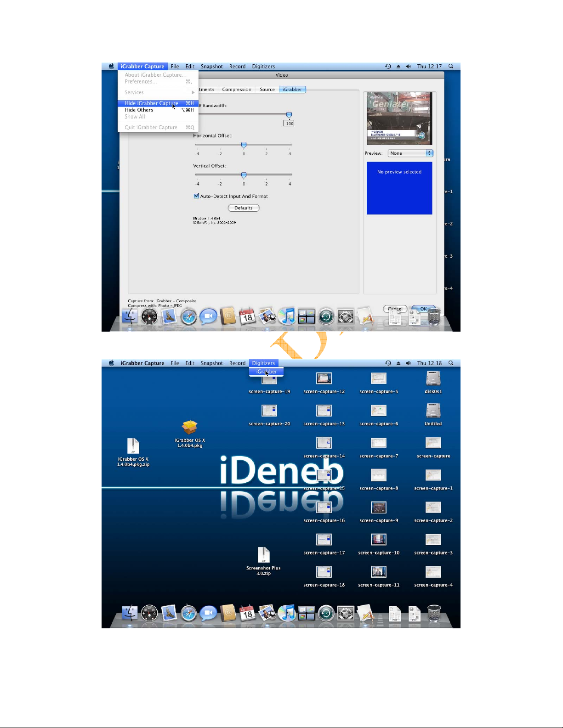Toggle Auto-Detect Input And Format checkbox
The height and width of the screenshot is (728, 563).
tap(196, 196)
